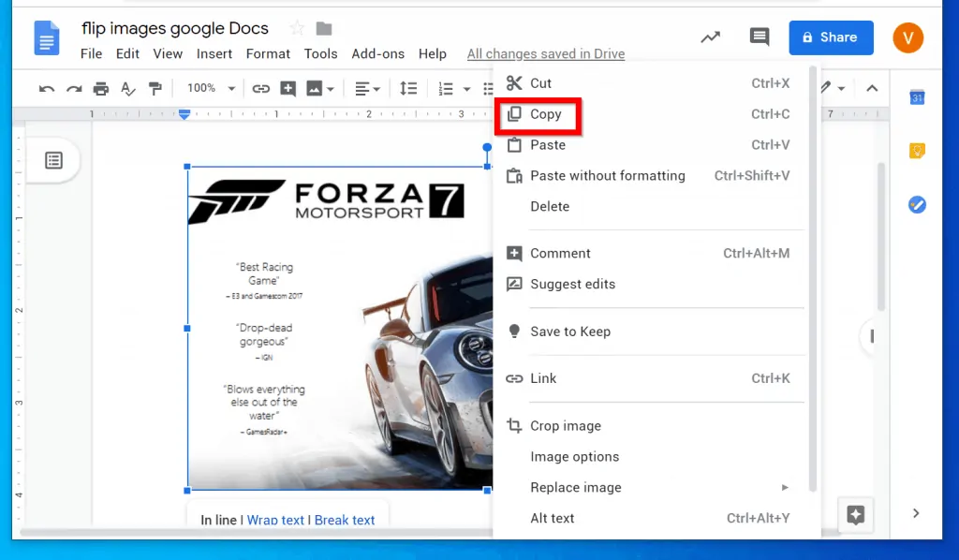Open the numbered list options arrow
The image size is (959, 560).
point(466,89)
